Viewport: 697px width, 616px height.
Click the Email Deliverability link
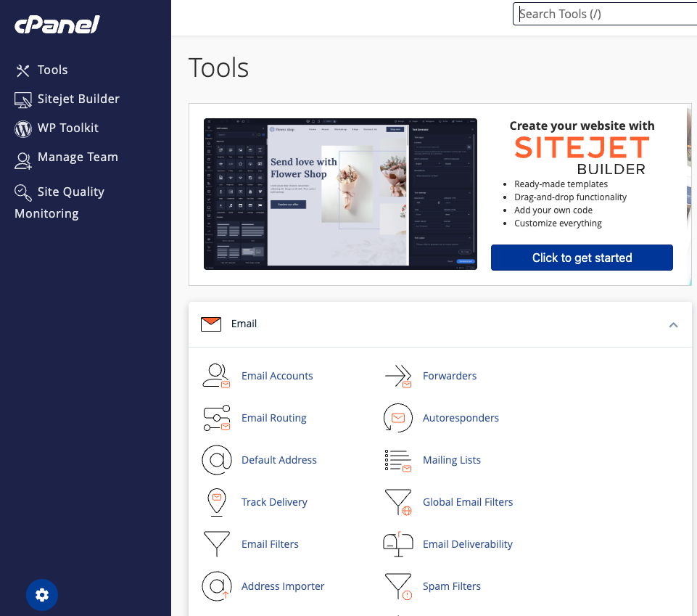pyautogui.click(x=468, y=544)
